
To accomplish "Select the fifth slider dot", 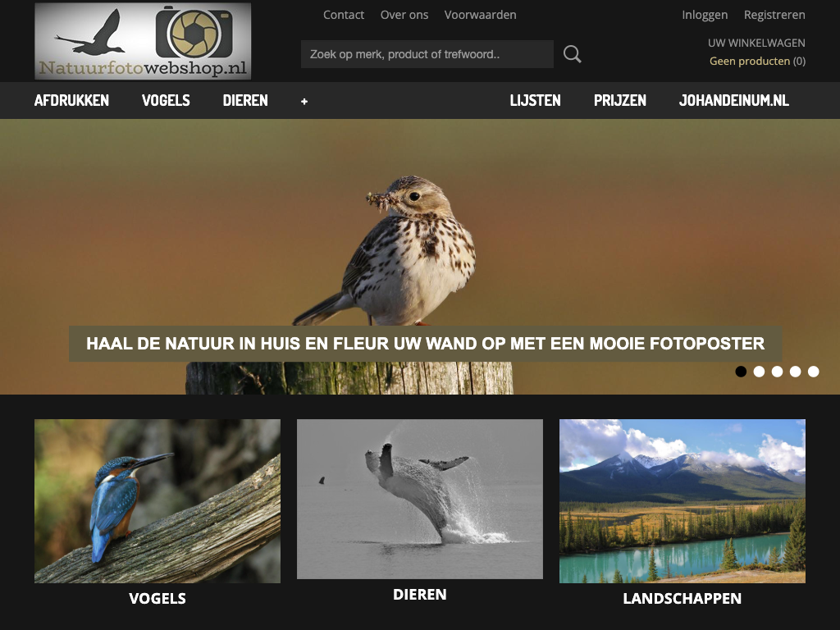I will (x=814, y=372).
